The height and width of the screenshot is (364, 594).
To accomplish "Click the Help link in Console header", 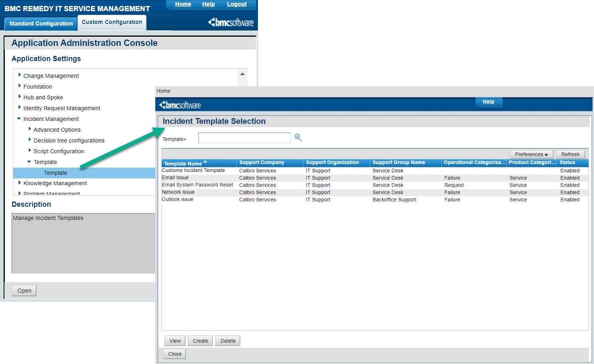I will [x=208, y=4].
